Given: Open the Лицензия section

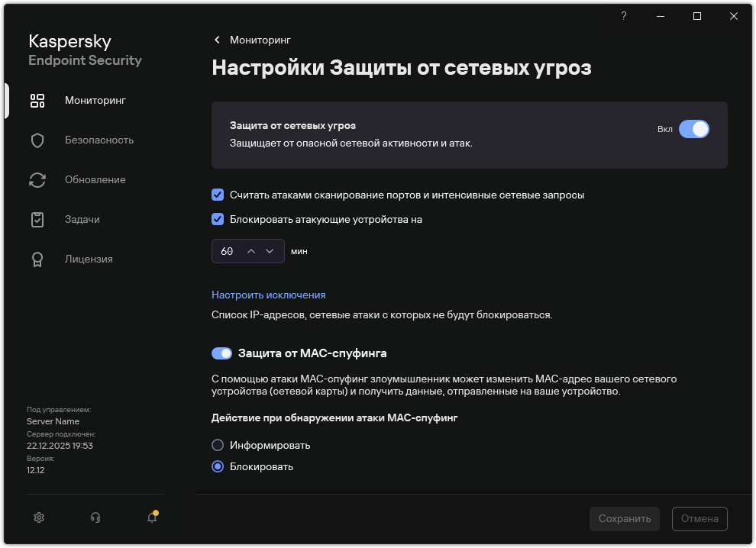Looking at the screenshot, I should (x=89, y=259).
